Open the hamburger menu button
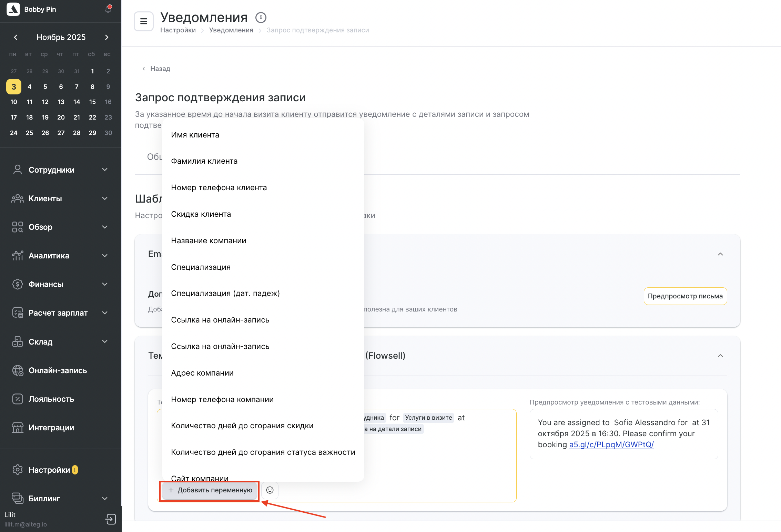The image size is (781, 532). point(144,21)
